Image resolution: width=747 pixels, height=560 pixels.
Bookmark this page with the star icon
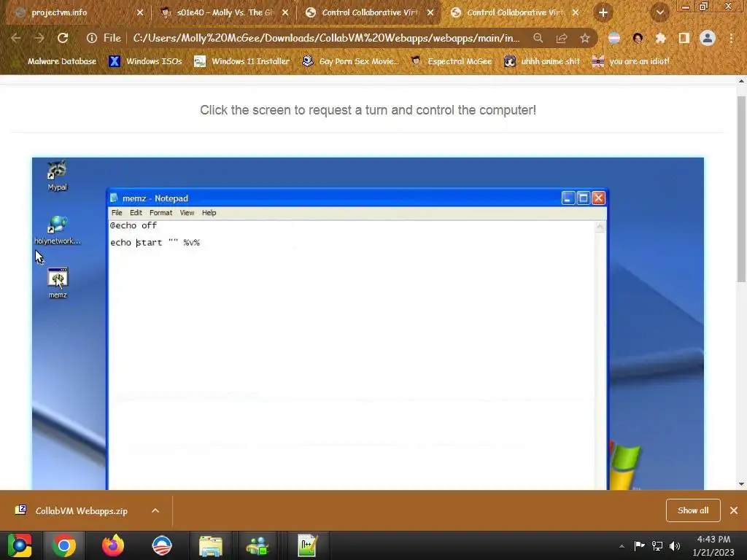coord(585,38)
